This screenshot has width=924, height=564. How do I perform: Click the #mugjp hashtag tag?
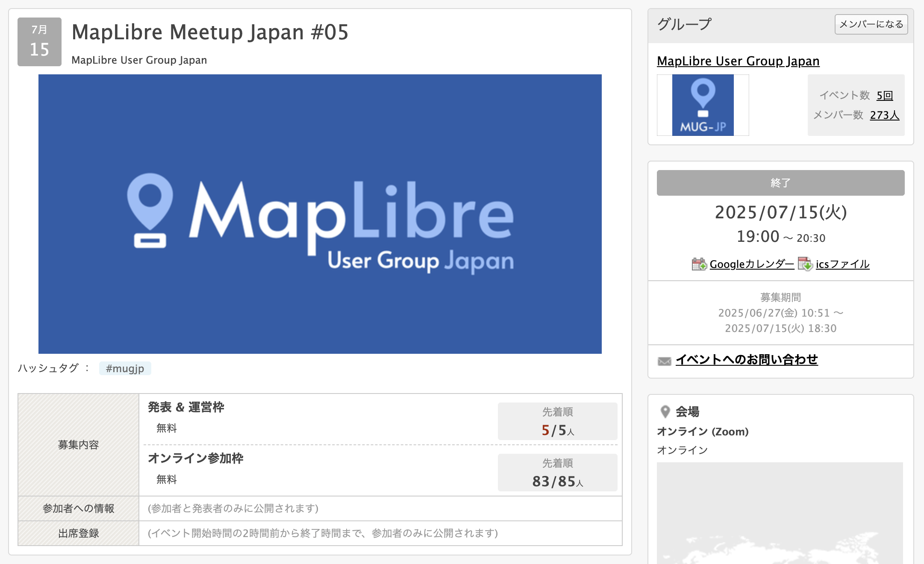click(x=125, y=368)
